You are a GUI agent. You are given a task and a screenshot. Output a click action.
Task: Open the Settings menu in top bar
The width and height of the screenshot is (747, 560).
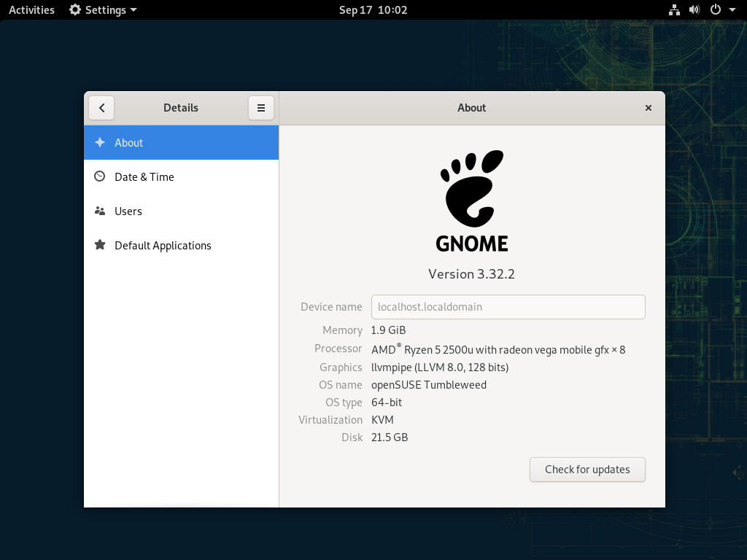[x=102, y=9]
